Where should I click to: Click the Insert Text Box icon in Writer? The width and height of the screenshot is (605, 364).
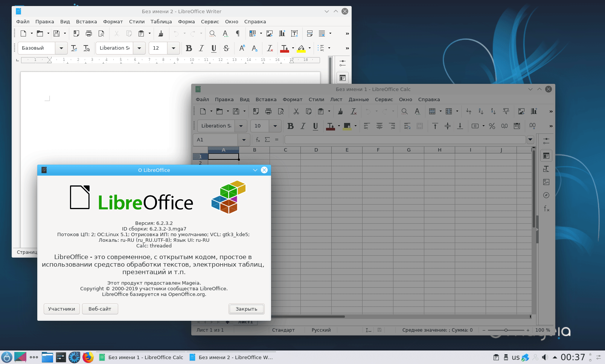click(294, 33)
